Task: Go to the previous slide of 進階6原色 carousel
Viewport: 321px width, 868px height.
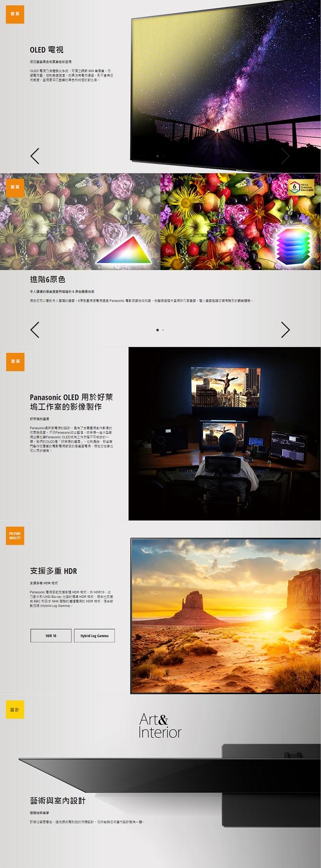Action: pyautogui.click(x=35, y=330)
